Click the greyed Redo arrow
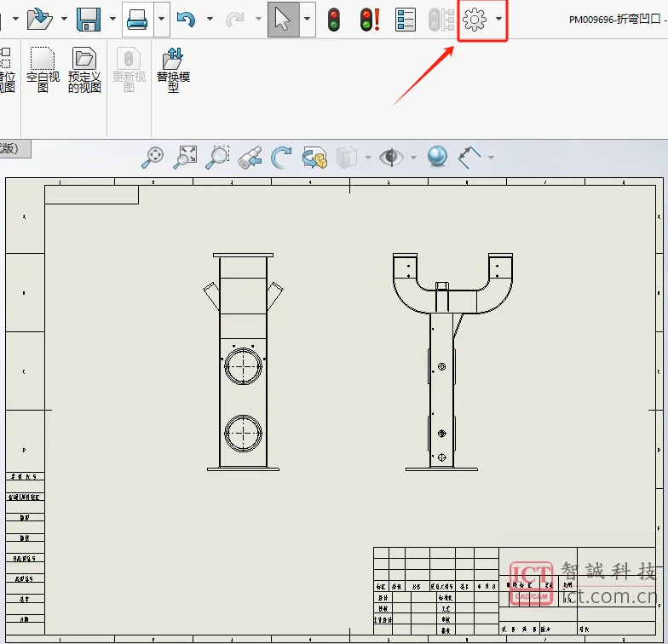 [235, 19]
